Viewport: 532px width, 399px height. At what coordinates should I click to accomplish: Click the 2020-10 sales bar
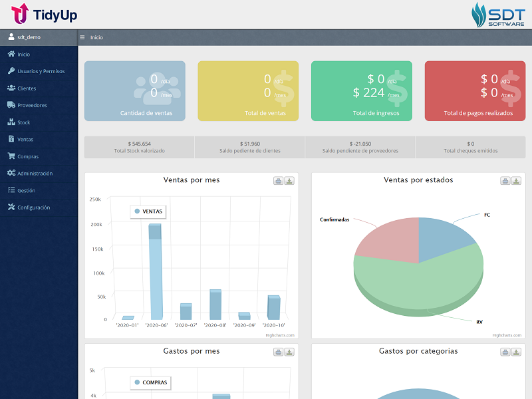[274, 307]
